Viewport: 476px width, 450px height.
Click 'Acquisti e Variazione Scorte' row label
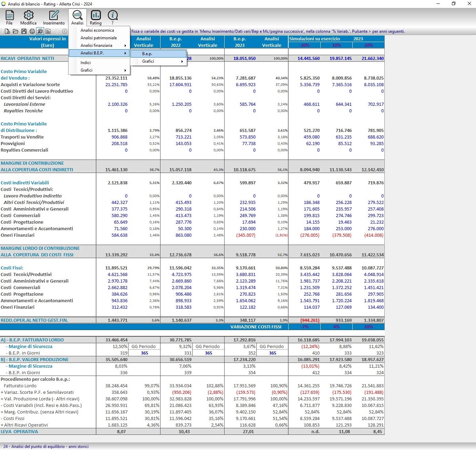tap(30, 85)
